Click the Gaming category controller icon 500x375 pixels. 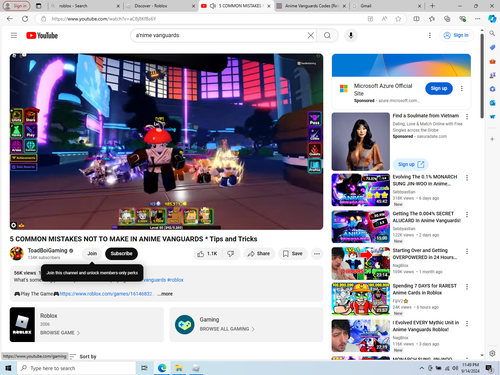click(x=184, y=324)
